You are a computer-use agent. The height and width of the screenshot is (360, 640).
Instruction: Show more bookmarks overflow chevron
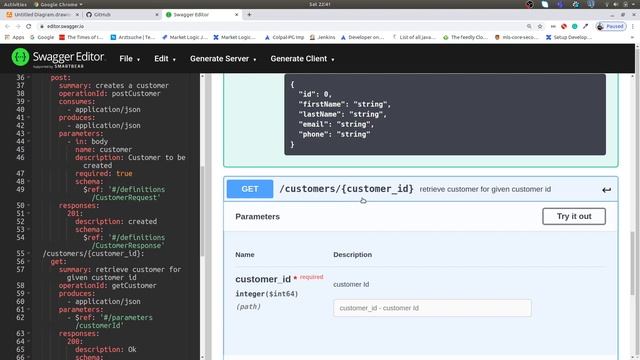(633, 37)
